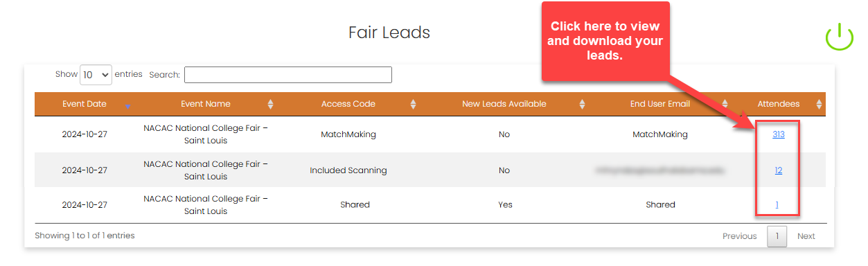Image resolution: width=868 pixels, height=266 pixels.
Task: Select page 1 in pagination
Action: [777, 236]
